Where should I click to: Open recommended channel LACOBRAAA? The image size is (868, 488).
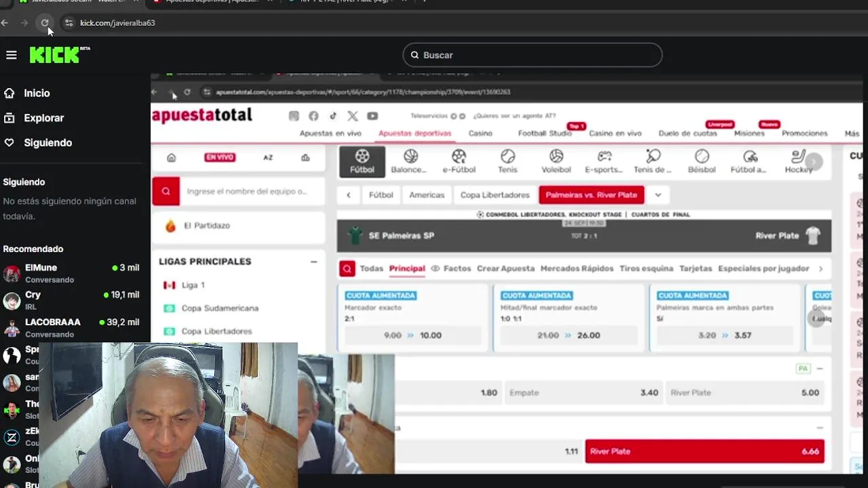pos(71,327)
